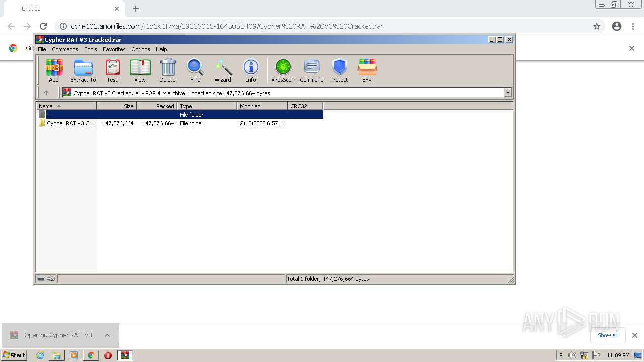The image size is (644, 362).
Task: Click the Action Center flag tray icon
Action: pyautogui.click(x=596, y=355)
